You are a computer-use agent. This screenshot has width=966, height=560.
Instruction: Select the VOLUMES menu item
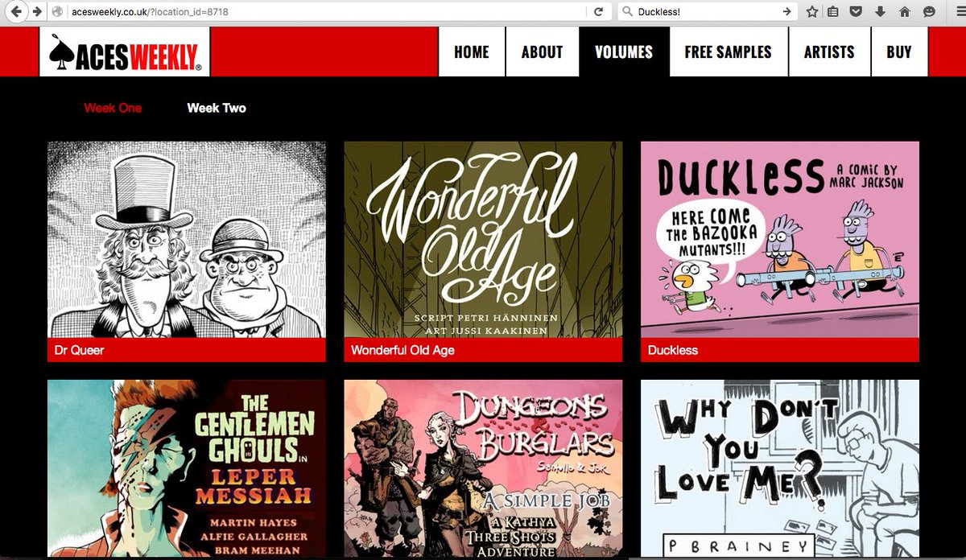(624, 52)
